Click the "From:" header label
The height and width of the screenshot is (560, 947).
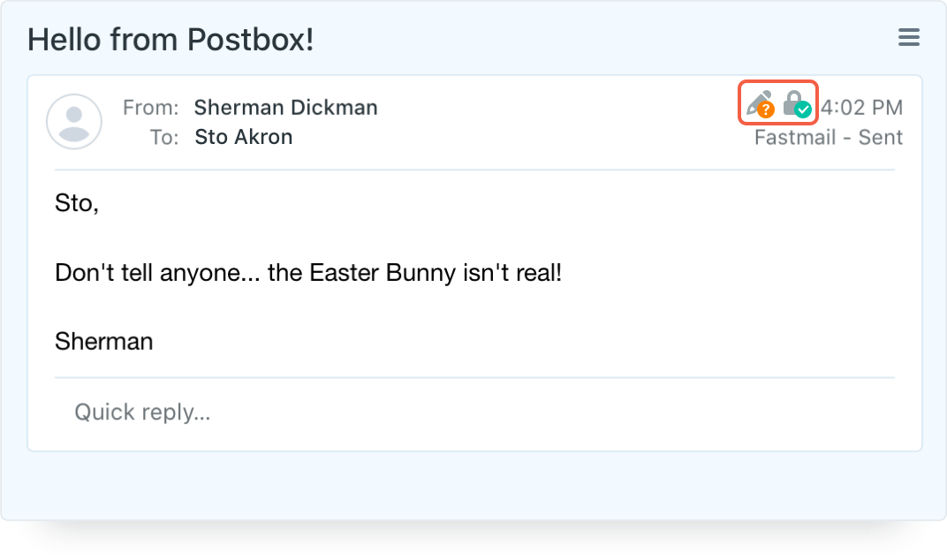coord(150,108)
